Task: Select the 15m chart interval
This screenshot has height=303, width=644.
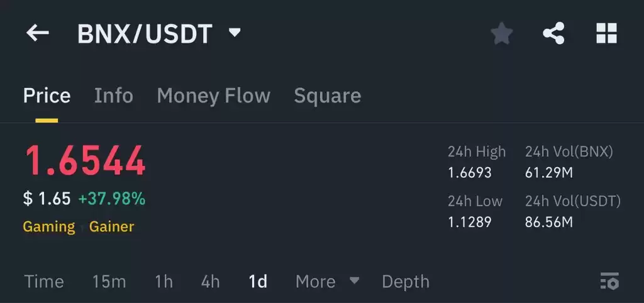Action: pyautogui.click(x=109, y=282)
